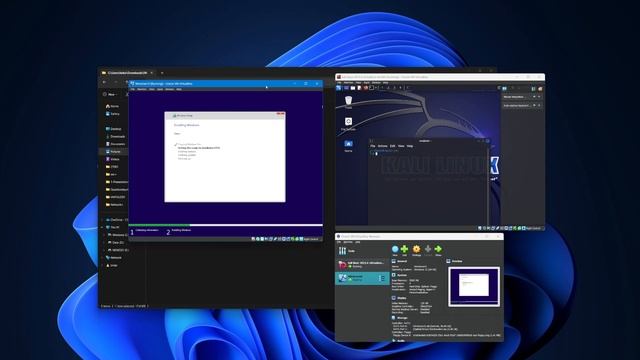Click the Auto capture keyboard notification in Kali VM
The image size is (640, 360).
(522, 105)
